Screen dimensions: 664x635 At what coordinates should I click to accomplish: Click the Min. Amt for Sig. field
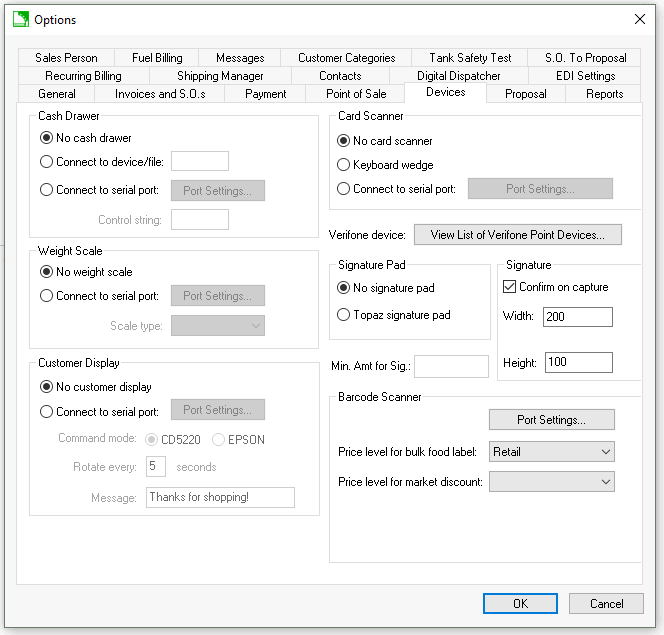[x=451, y=366]
